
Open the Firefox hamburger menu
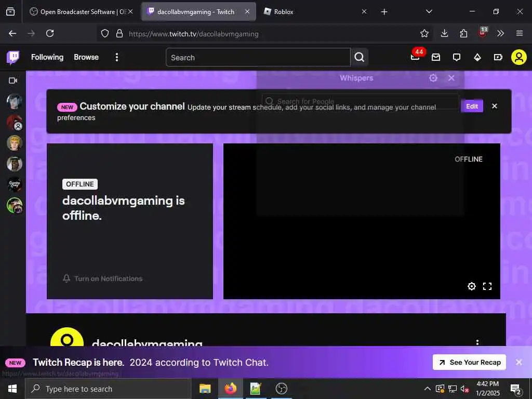(x=520, y=33)
